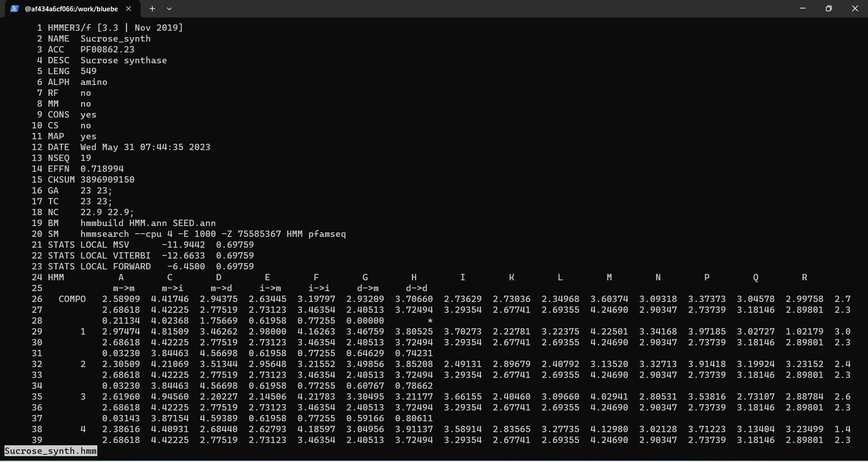Open a new terminal tab with plus button
Image resolution: width=868 pixels, height=462 pixels.
pos(152,9)
